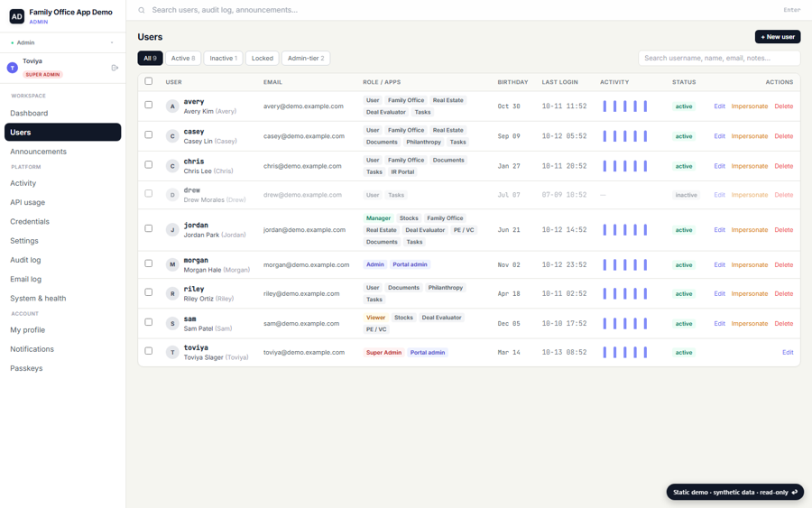Toggle the select-all users checkbox in header
This screenshot has width=812, height=508.
149,81
